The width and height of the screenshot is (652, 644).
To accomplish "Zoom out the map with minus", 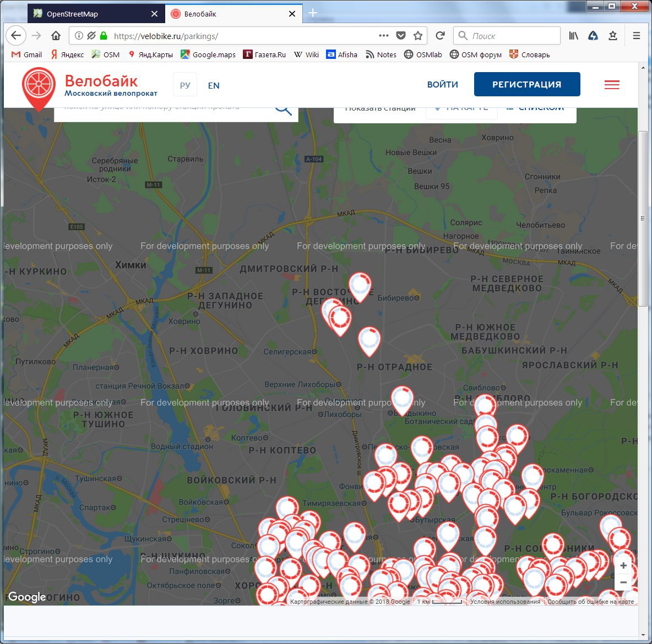I will [623, 582].
